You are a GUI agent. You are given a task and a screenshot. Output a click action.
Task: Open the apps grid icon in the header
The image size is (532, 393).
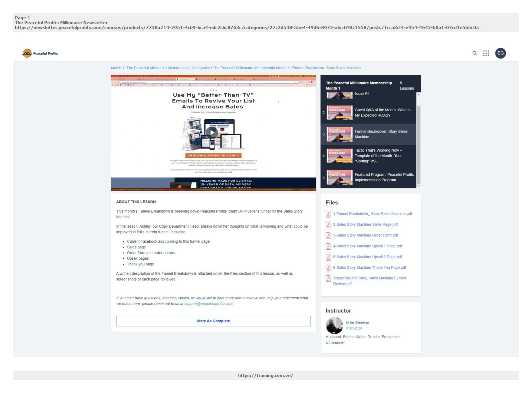[x=486, y=53]
